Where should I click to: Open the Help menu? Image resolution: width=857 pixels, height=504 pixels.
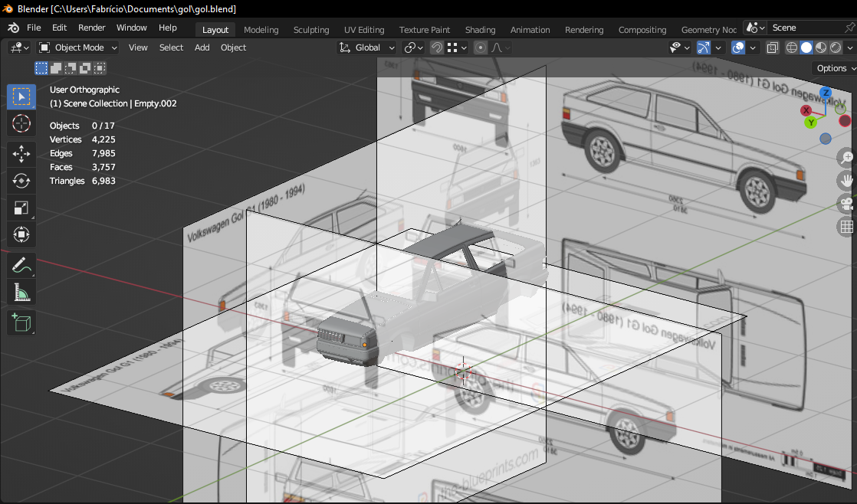tap(168, 28)
